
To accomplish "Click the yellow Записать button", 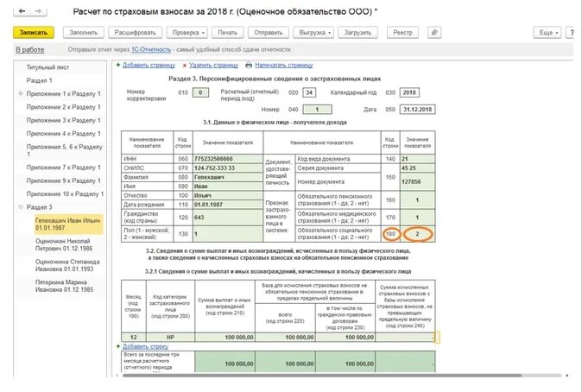I will click(x=34, y=32).
